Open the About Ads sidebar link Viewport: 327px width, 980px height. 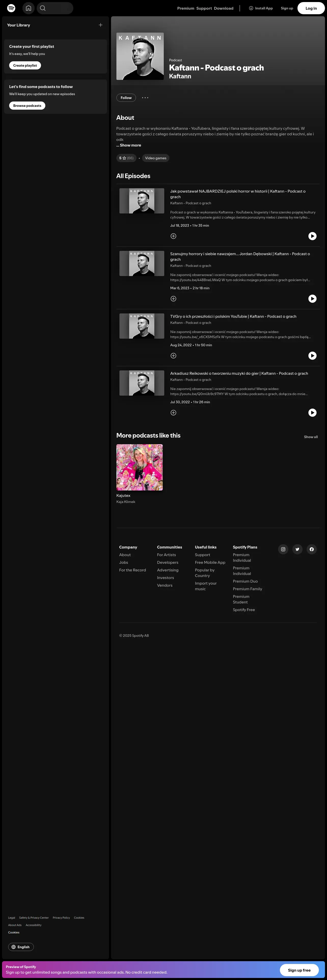(15, 925)
